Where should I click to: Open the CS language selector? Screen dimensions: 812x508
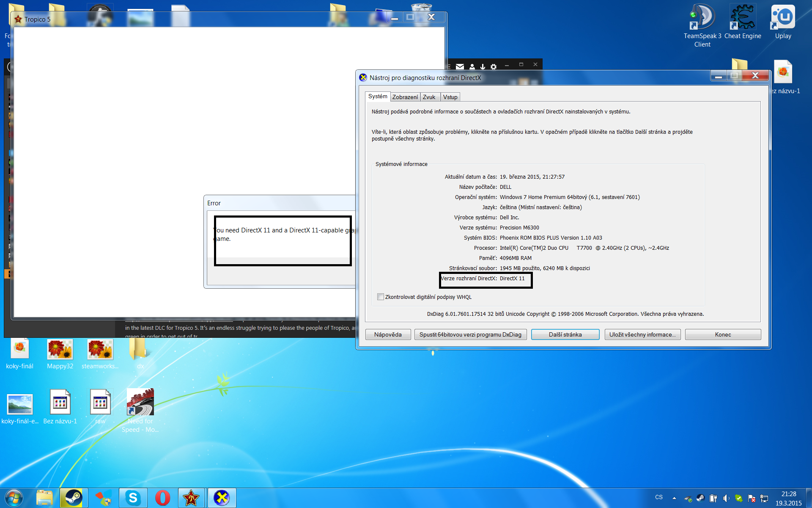(659, 497)
